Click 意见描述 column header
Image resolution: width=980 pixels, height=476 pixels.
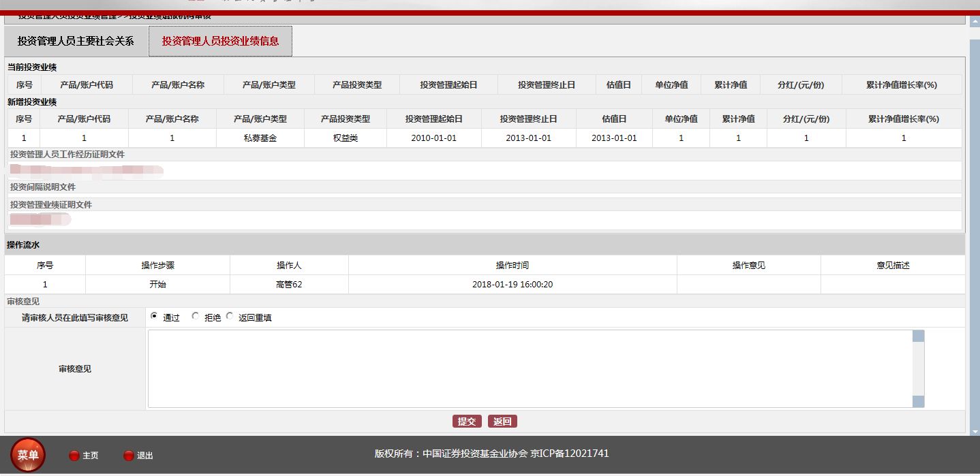[893, 266]
